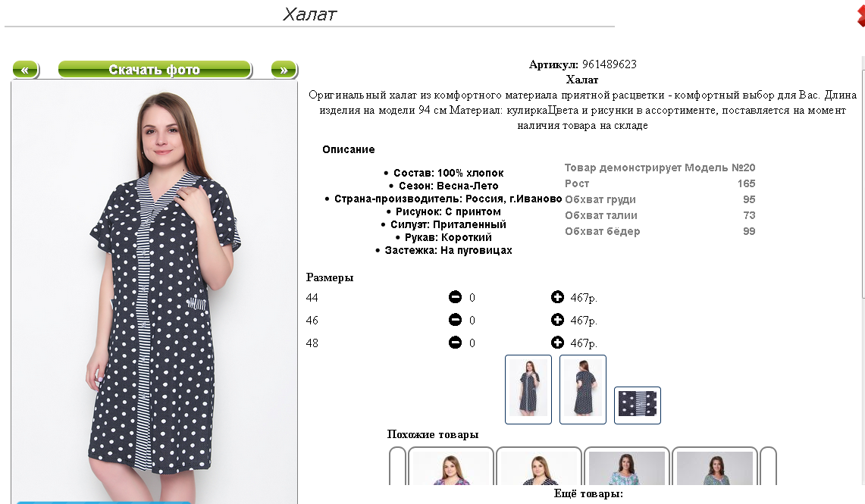
Task: Open second similar product with polka dots
Action: point(539,467)
